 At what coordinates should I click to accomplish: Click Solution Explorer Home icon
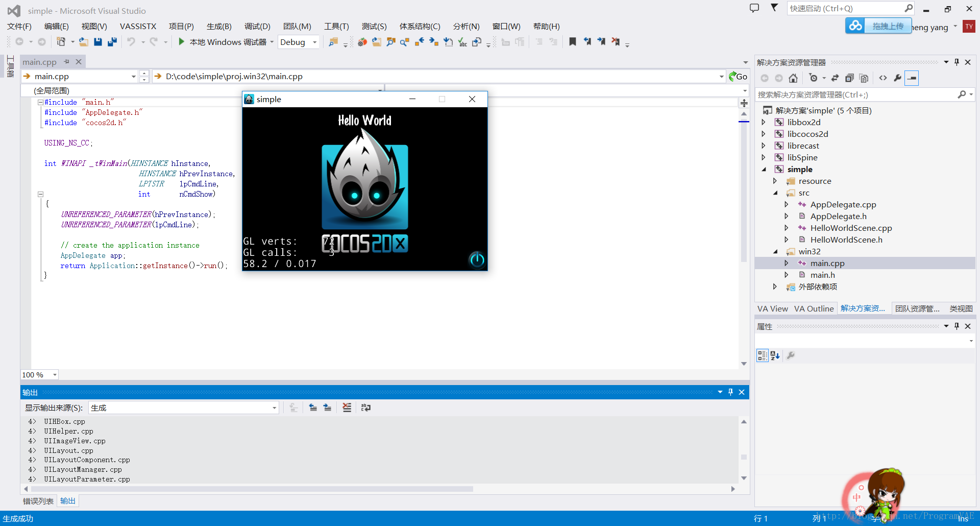coord(793,78)
